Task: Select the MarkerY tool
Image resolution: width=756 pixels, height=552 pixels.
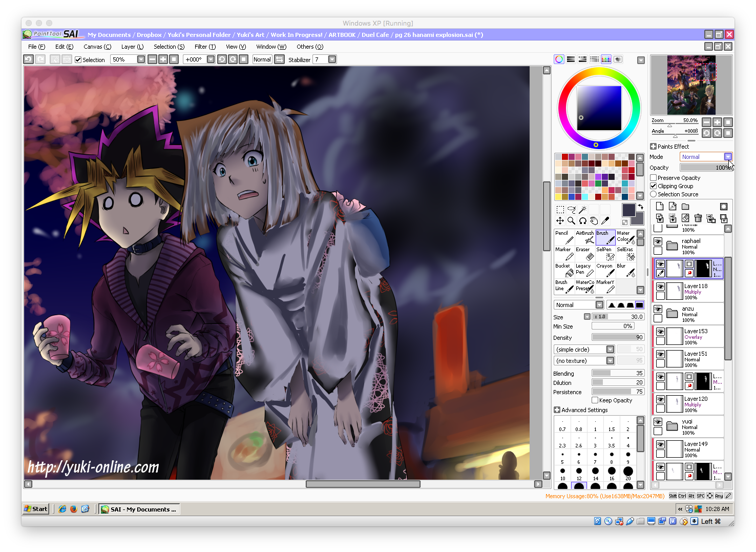Action: (605, 286)
